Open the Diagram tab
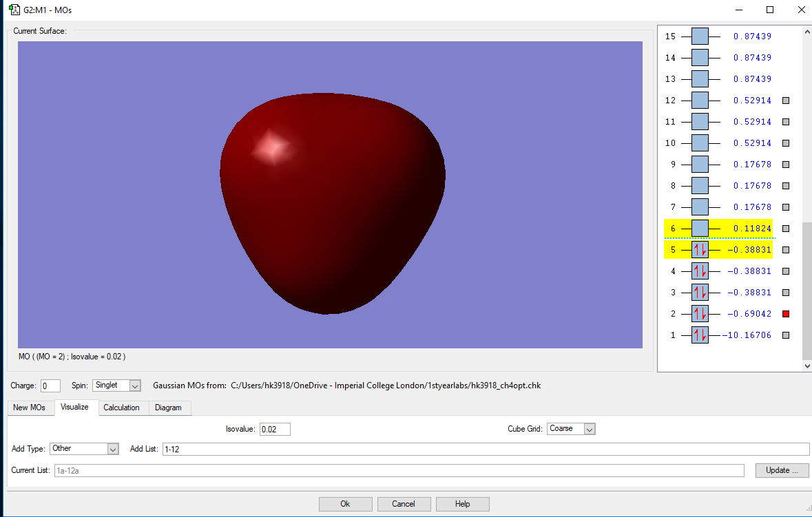812x517 pixels. pyautogui.click(x=168, y=408)
